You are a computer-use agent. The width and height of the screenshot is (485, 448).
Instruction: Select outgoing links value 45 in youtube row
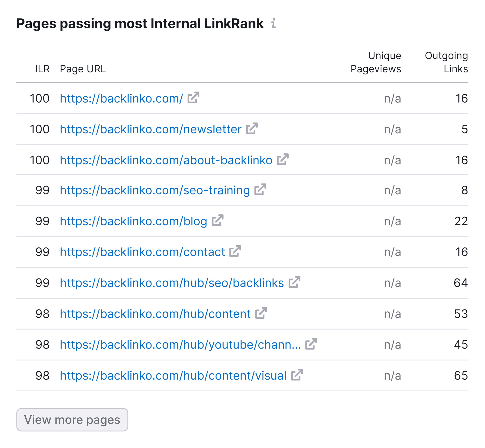[461, 345]
